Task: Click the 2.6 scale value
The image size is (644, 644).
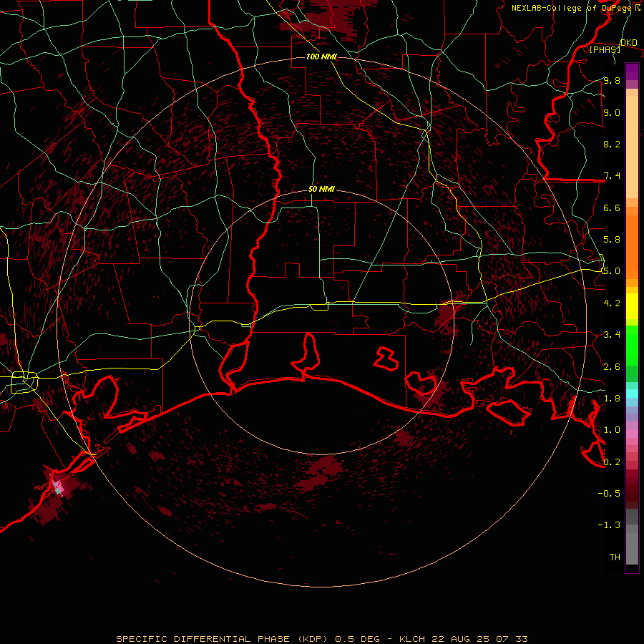Action: pyautogui.click(x=612, y=367)
